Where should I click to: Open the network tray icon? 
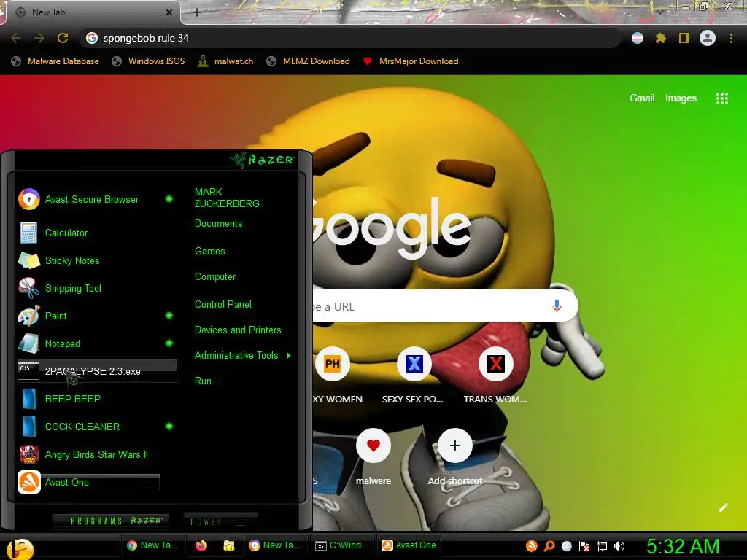[x=602, y=546]
